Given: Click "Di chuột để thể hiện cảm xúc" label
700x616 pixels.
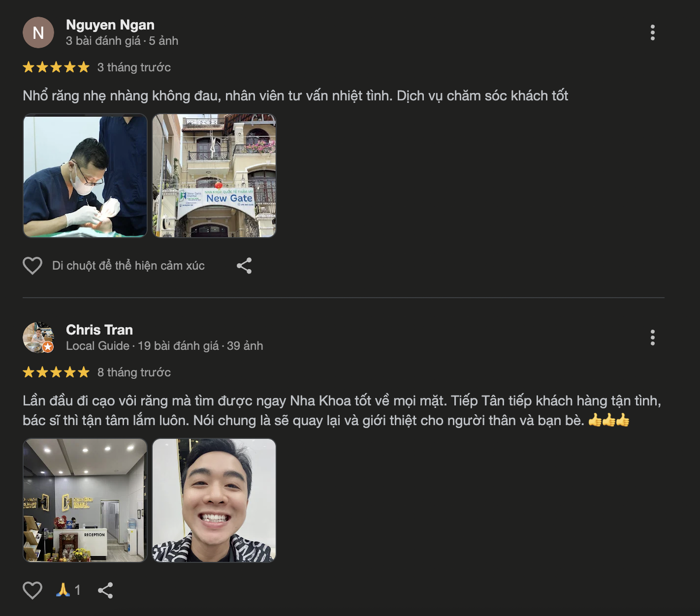Looking at the screenshot, I should pyautogui.click(x=128, y=266).
